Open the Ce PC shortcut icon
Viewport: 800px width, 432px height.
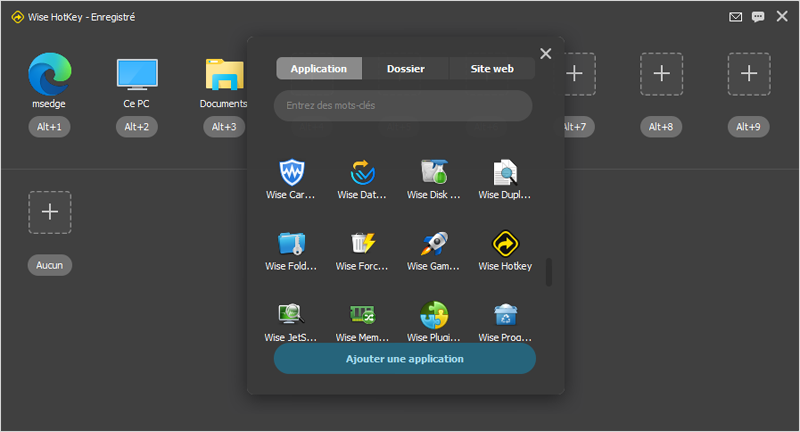(x=137, y=74)
